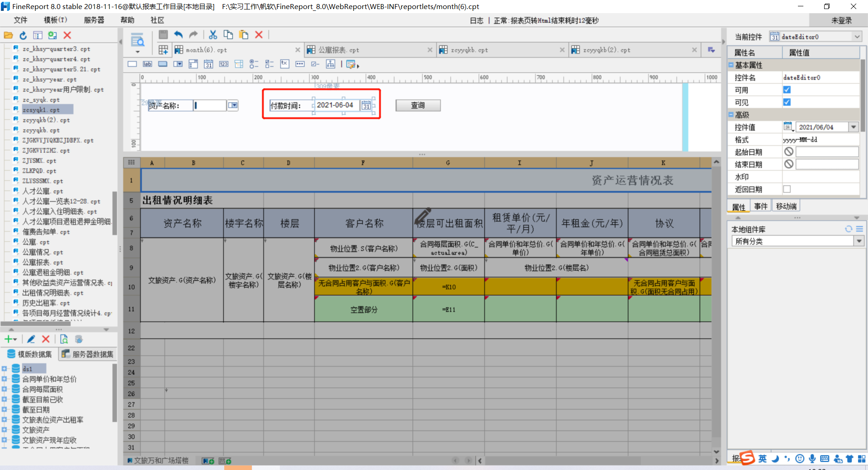Click the 未登录 login button
Image resolution: width=868 pixels, height=470 pixels.
841,20
